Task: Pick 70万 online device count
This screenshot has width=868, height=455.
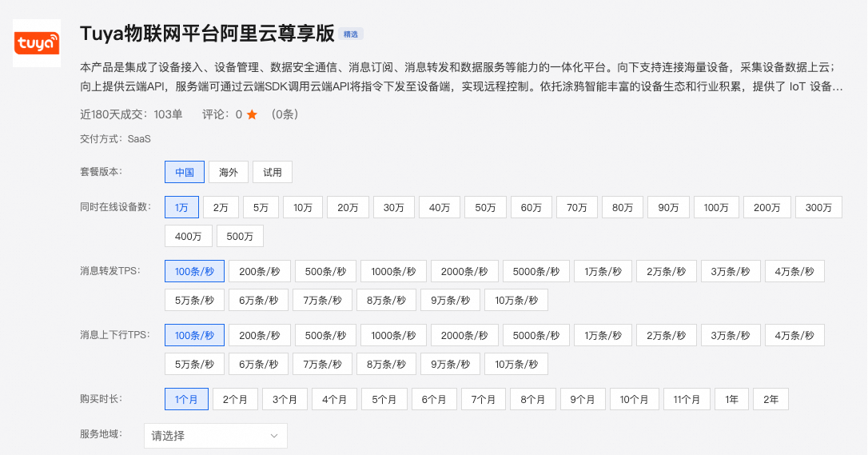Action: pyautogui.click(x=577, y=208)
